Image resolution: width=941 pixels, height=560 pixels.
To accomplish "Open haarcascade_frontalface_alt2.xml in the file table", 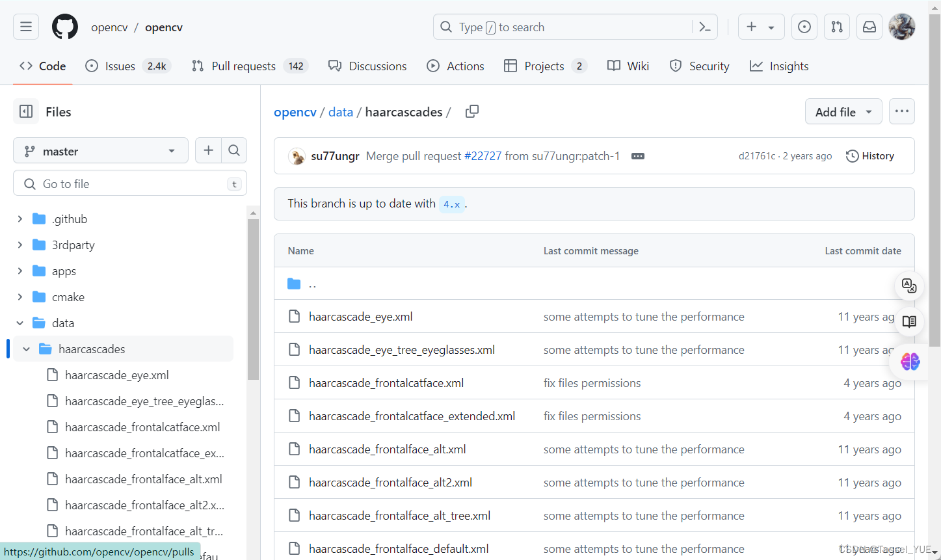I will click(390, 483).
